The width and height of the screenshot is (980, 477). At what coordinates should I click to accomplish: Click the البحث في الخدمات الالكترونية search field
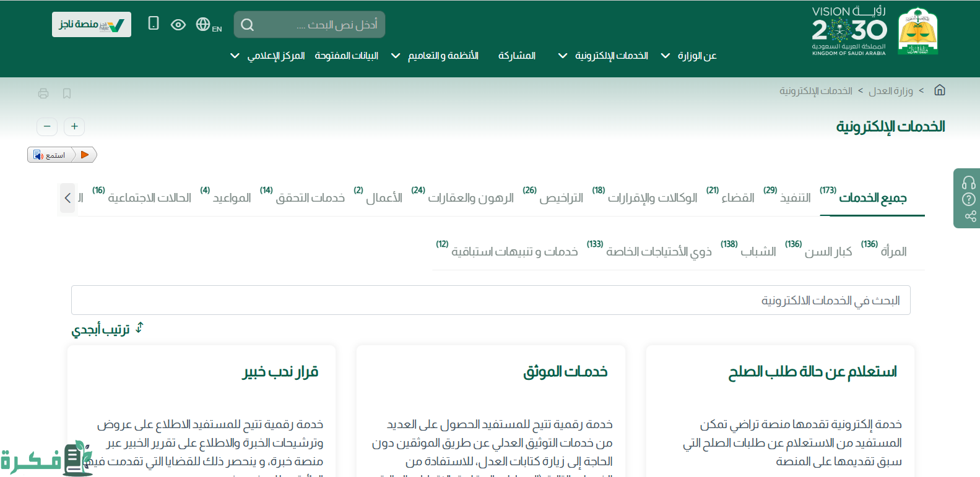coord(490,300)
